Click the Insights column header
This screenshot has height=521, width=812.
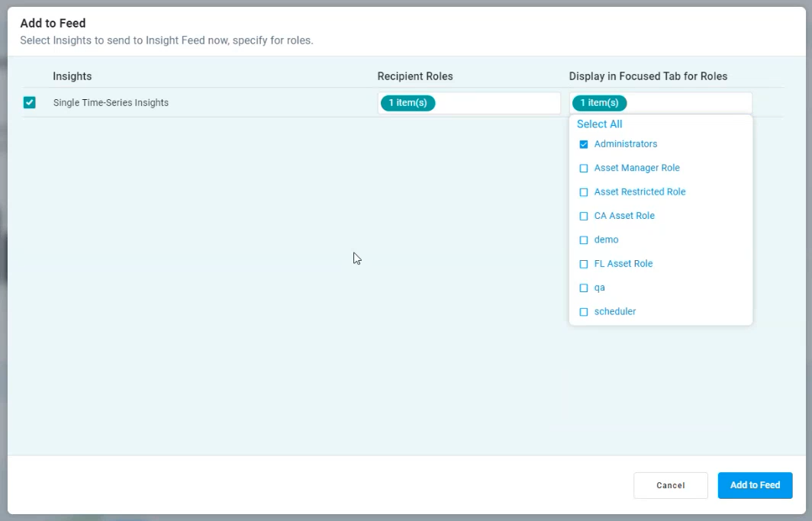(x=72, y=76)
